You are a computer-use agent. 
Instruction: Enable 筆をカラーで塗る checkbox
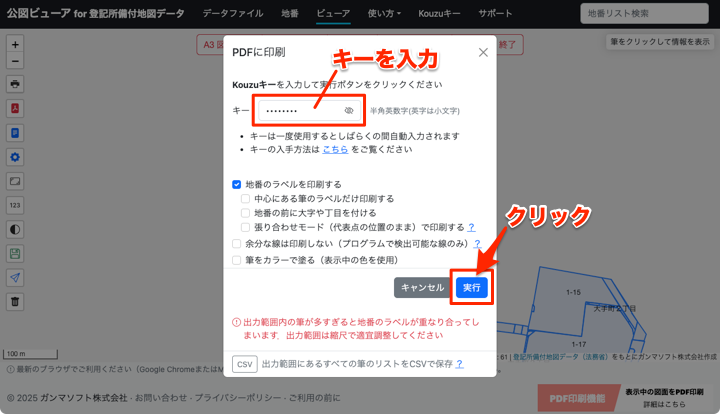click(x=237, y=259)
